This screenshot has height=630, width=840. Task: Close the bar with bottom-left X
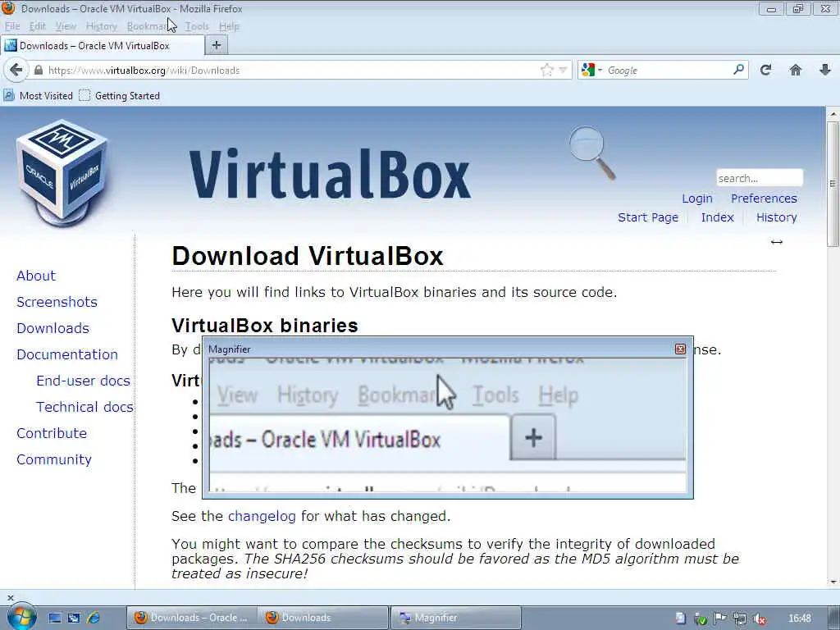click(x=10, y=597)
